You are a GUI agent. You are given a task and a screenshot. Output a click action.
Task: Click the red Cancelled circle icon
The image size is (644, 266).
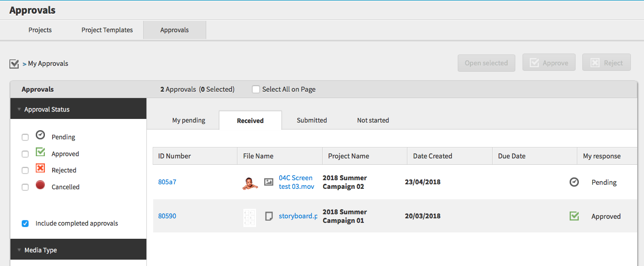coord(40,185)
